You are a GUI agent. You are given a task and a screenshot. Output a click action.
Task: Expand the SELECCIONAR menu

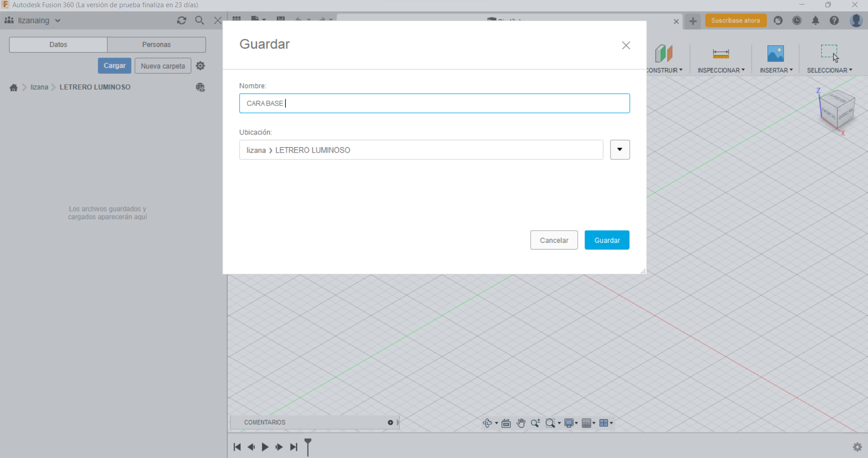click(x=830, y=70)
